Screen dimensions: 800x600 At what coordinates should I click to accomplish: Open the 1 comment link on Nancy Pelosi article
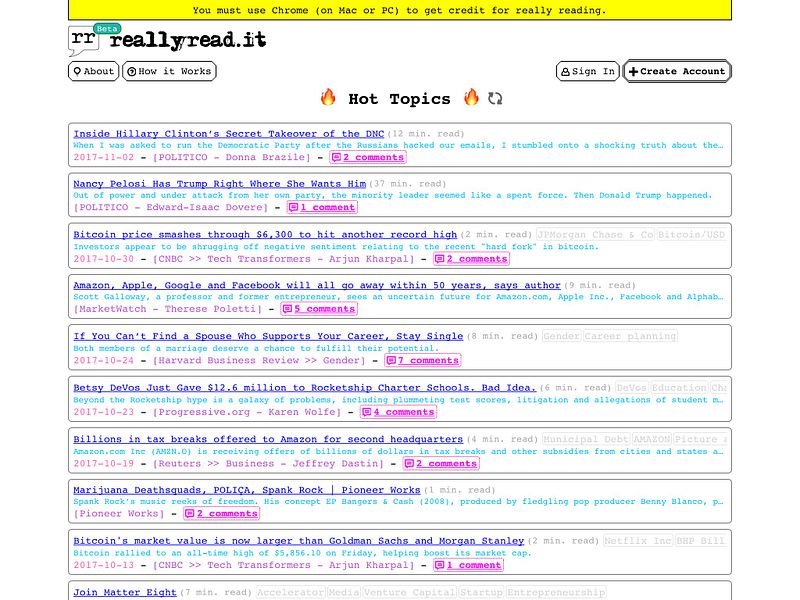click(x=322, y=207)
